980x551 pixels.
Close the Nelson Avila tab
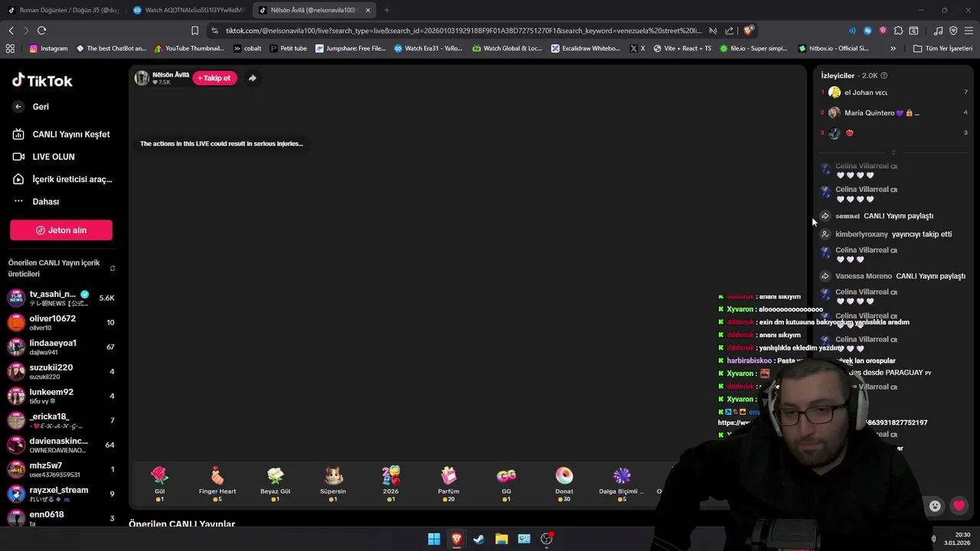point(368,10)
